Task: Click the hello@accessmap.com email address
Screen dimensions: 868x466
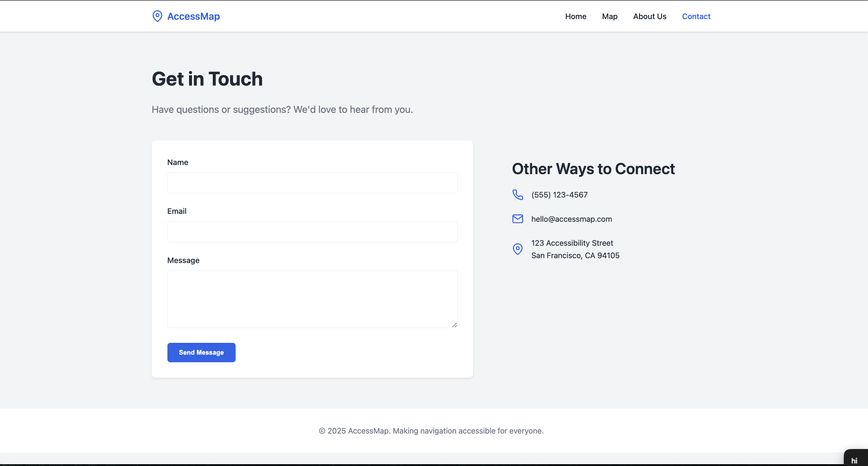Action: pos(571,219)
